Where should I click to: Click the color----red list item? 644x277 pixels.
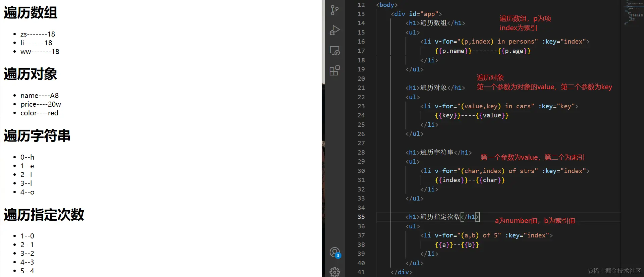tap(39, 113)
